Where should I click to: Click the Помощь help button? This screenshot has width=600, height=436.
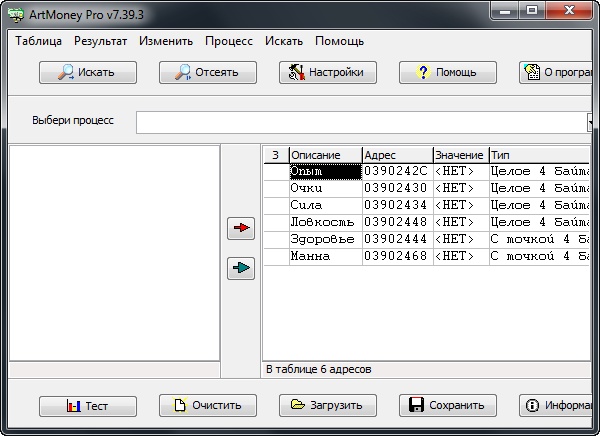click(x=447, y=72)
